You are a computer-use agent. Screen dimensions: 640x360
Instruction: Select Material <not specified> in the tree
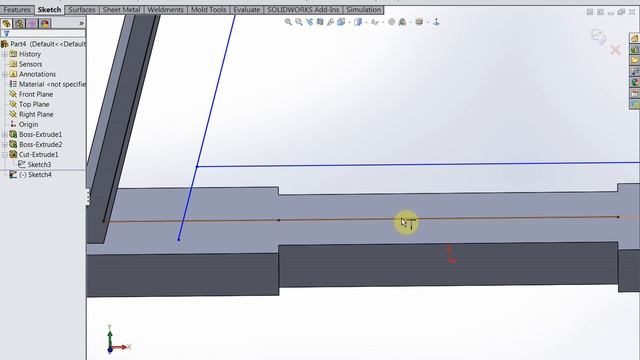[47, 84]
